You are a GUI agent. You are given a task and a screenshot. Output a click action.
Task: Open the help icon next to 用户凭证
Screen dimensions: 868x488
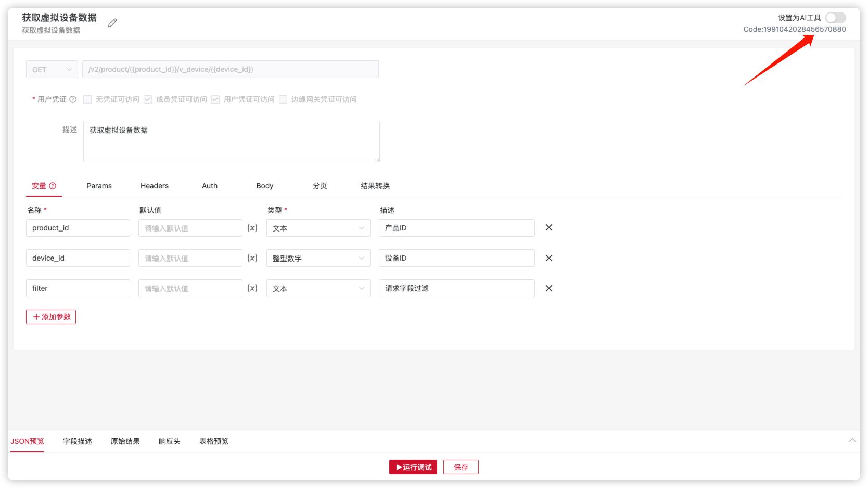pyautogui.click(x=73, y=99)
